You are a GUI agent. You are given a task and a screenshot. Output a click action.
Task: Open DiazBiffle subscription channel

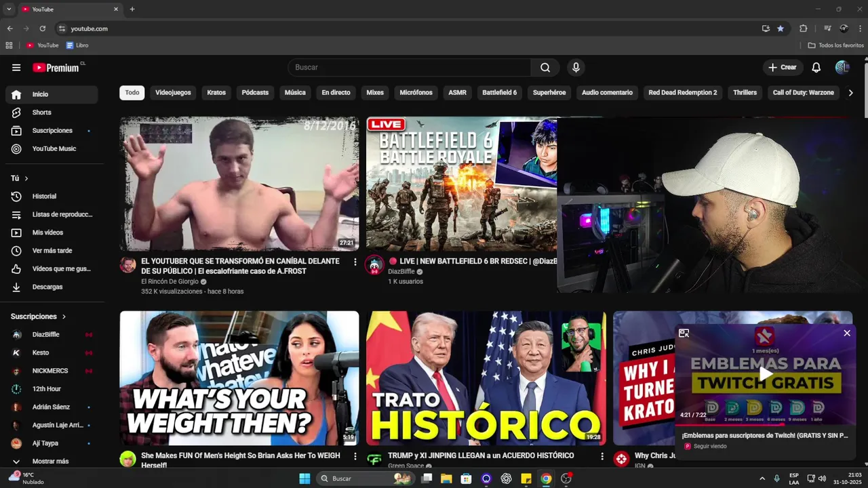coord(52,334)
